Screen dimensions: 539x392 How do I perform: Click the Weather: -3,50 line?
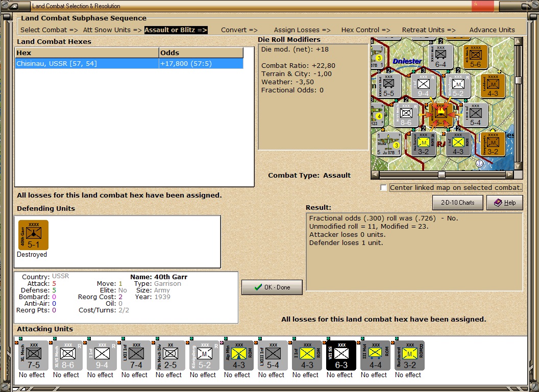287,82
